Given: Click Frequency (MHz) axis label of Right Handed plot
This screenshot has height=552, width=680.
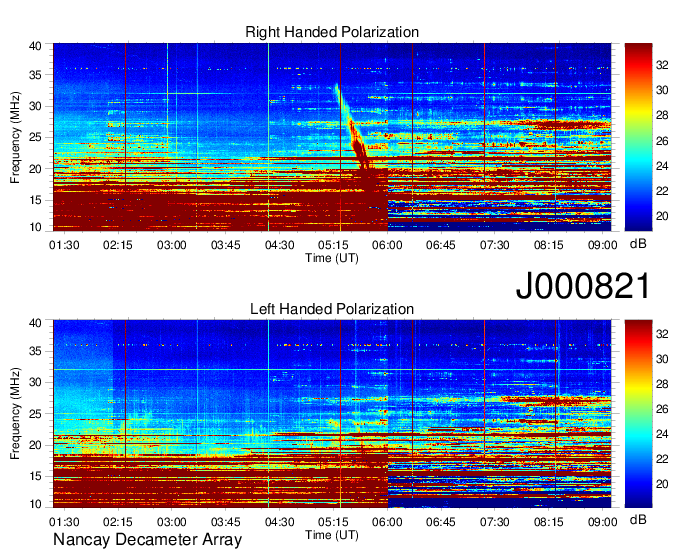Looking at the screenshot, I should (15, 137).
